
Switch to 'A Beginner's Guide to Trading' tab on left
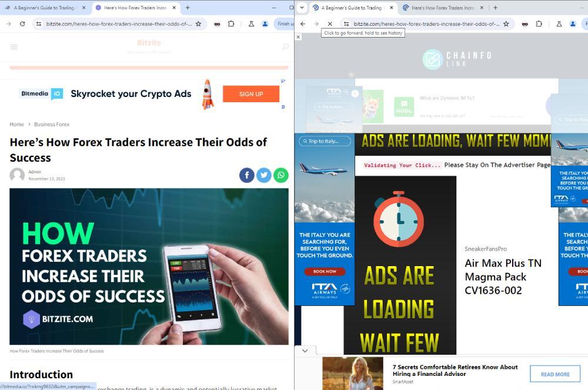(x=44, y=8)
